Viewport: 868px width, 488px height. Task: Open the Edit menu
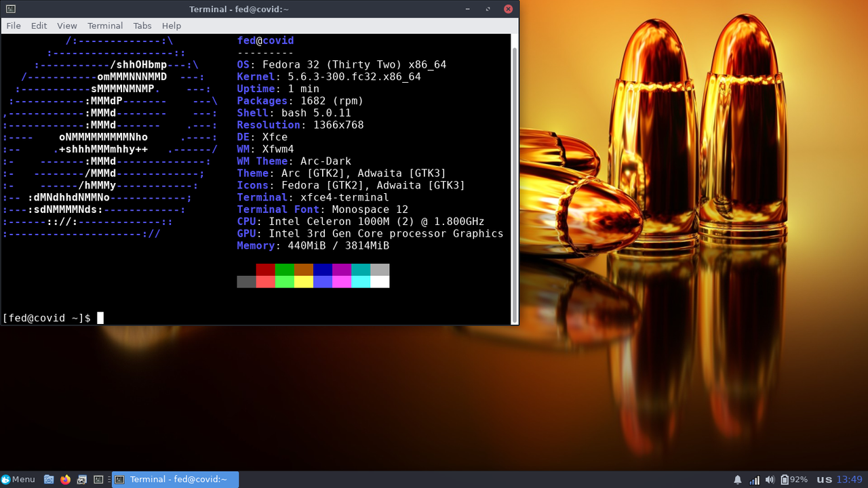[x=39, y=26]
